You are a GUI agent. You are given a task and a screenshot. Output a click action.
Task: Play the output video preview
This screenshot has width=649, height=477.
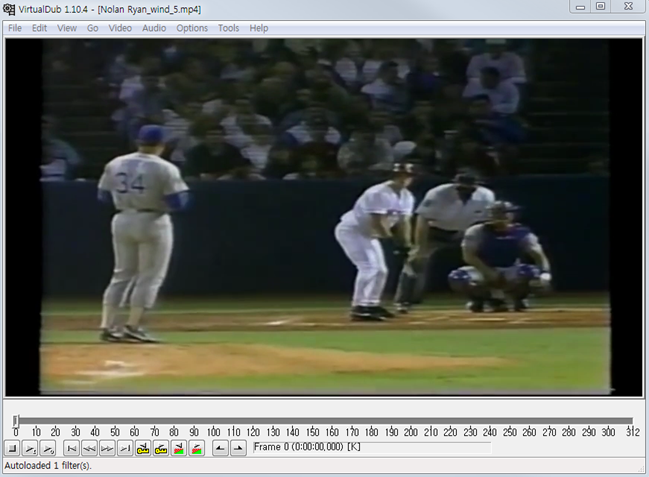coord(48,448)
